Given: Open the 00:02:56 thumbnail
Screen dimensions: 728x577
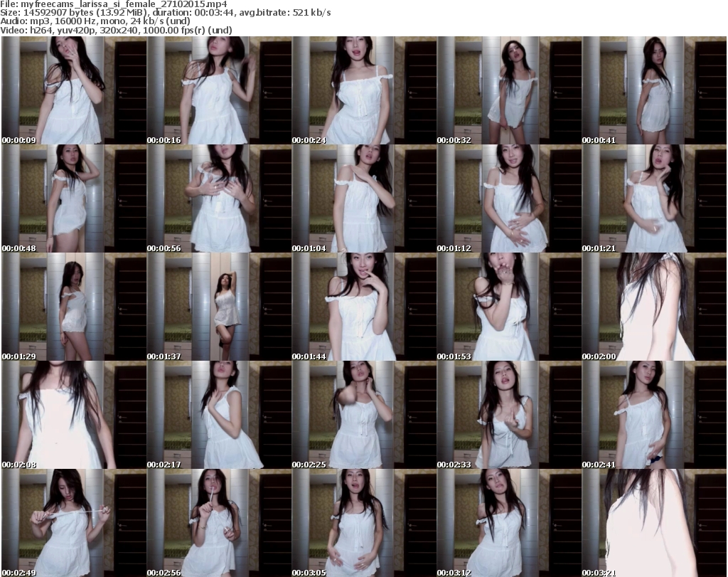Looking at the screenshot, I should click(x=219, y=523).
